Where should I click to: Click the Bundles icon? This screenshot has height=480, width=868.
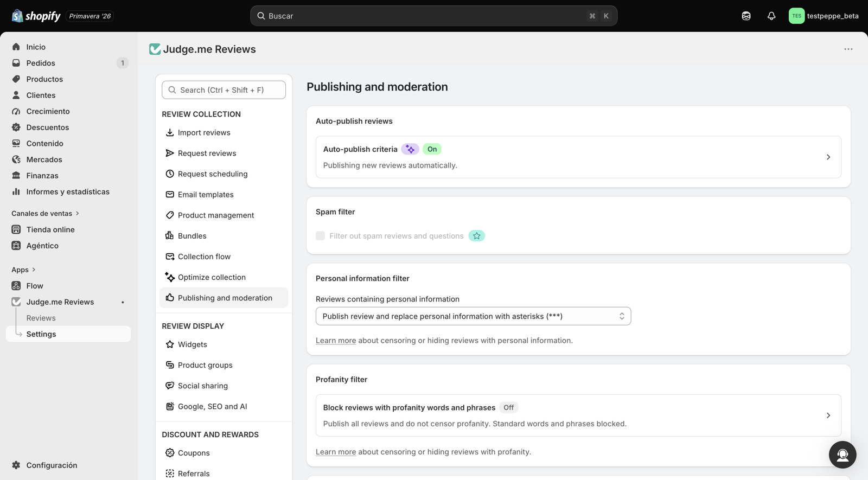click(x=170, y=236)
